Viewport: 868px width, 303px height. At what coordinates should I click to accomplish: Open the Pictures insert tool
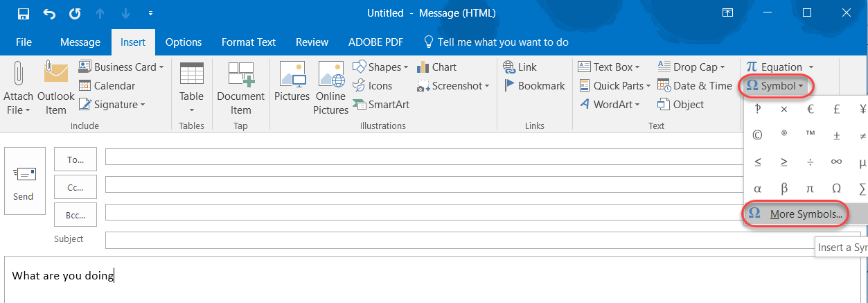click(x=292, y=75)
